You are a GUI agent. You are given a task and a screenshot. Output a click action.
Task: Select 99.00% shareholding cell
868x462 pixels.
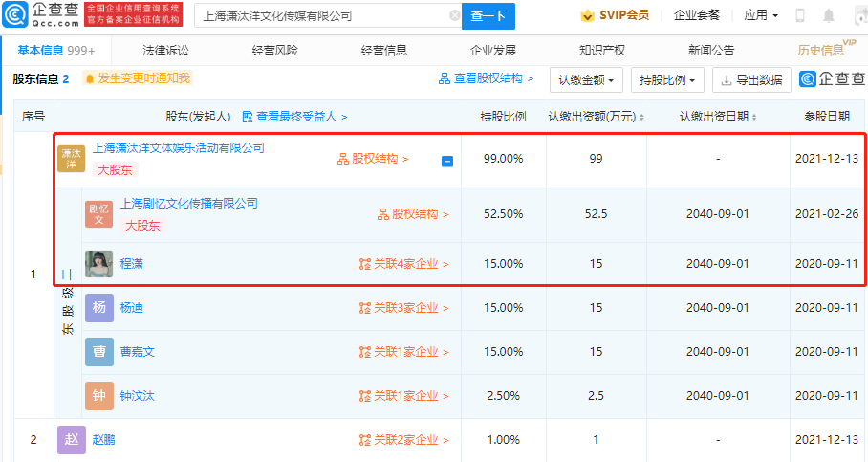(503, 159)
